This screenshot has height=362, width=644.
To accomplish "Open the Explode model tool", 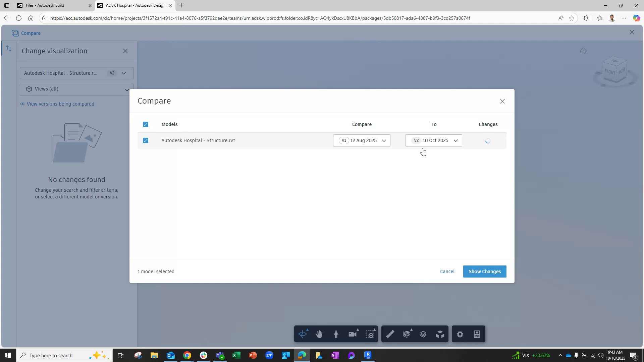I will point(440,334).
